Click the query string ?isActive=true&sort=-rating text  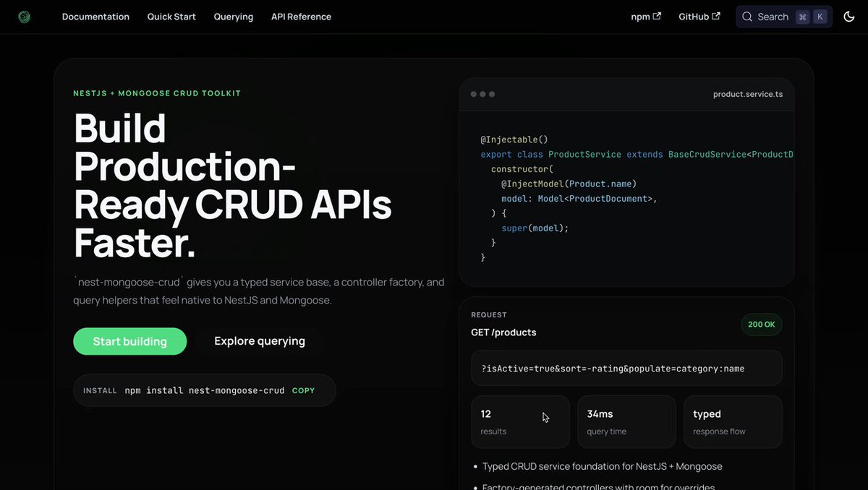coord(613,369)
